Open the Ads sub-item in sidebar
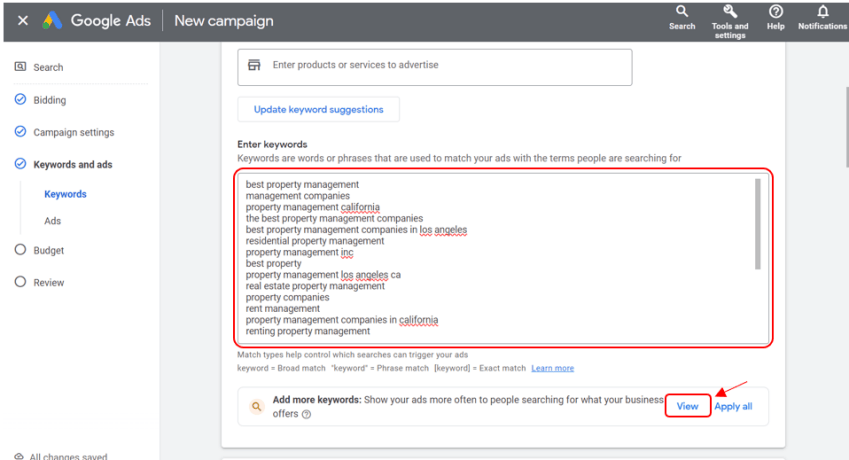The image size is (849, 460). coord(53,221)
